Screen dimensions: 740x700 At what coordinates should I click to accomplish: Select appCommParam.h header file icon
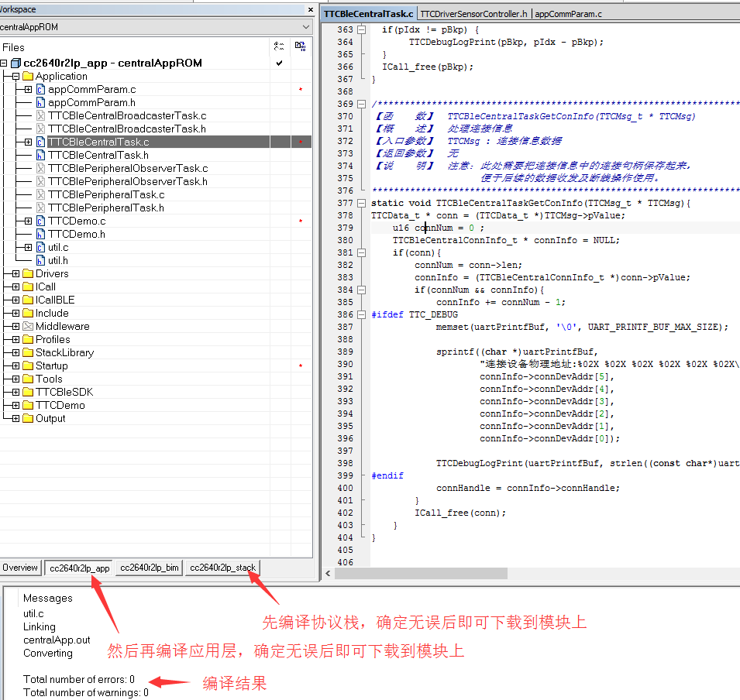pos(40,102)
